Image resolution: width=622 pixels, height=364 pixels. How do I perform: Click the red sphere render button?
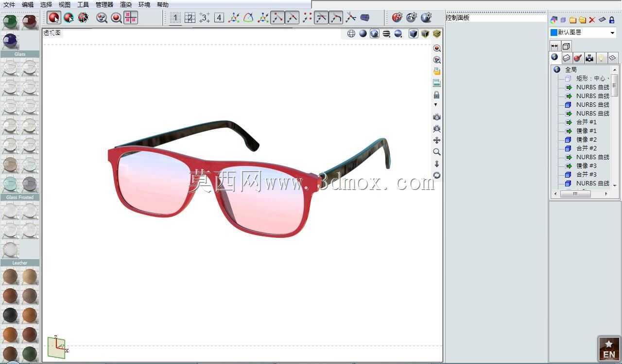click(x=54, y=17)
